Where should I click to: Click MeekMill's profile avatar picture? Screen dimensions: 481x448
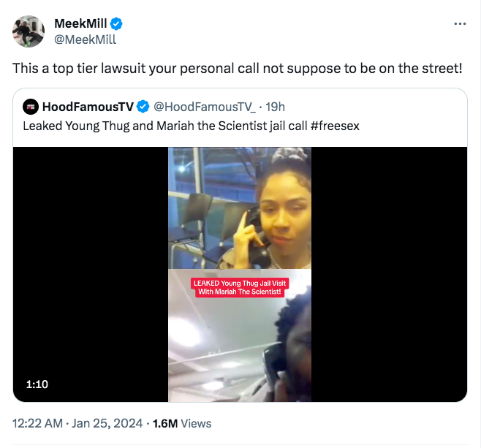click(x=29, y=31)
